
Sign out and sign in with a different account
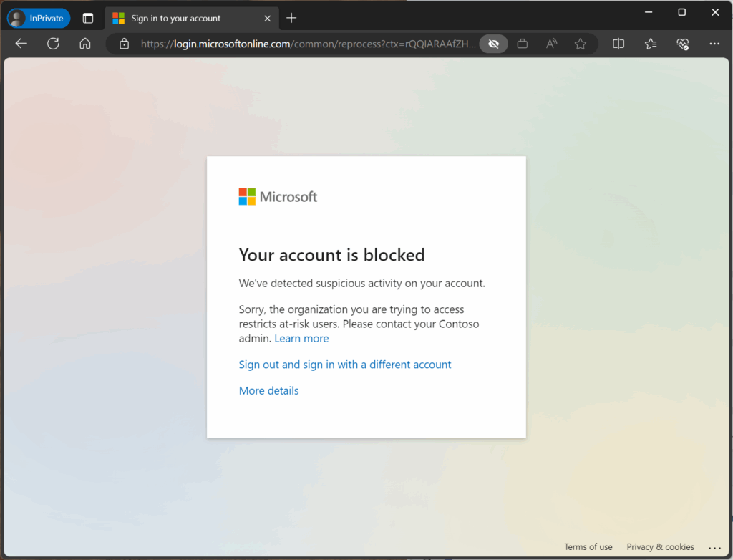point(345,365)
